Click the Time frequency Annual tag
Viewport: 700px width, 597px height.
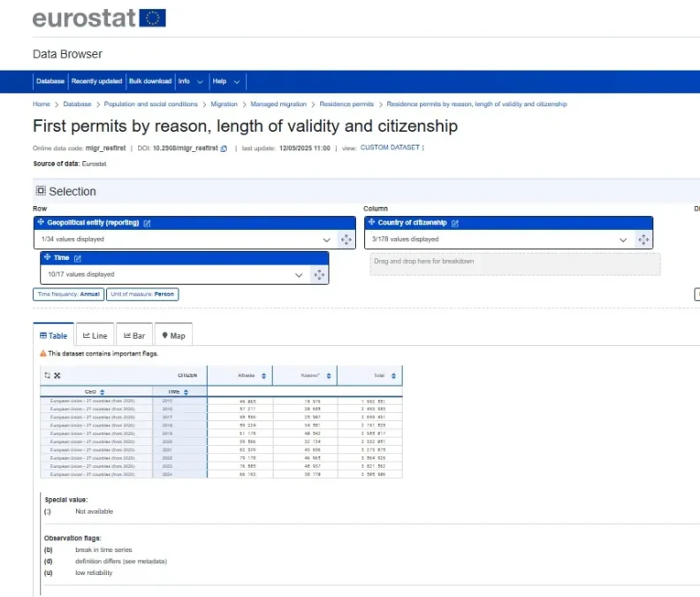coord(68,294)
